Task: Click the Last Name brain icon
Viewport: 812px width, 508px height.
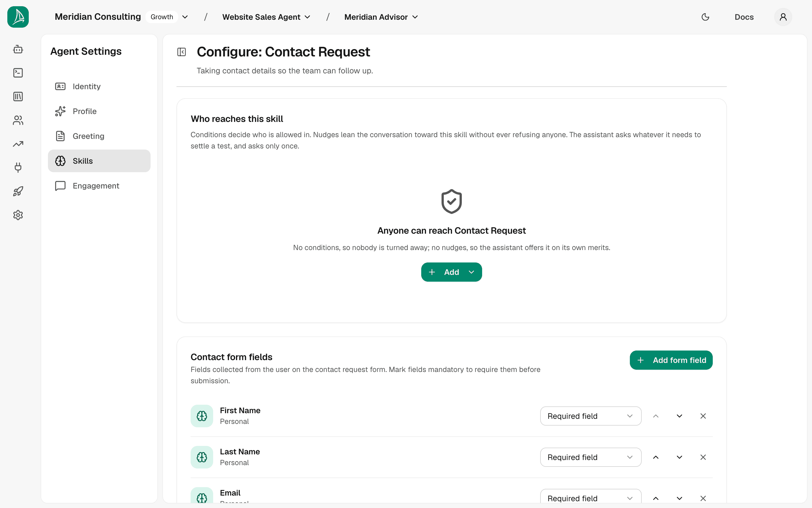Action: tap(202, 457)
